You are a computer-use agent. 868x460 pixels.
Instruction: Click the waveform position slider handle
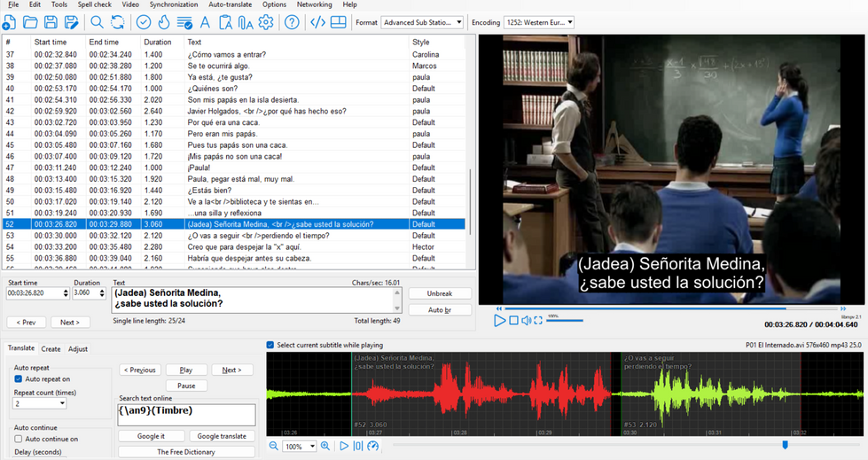(x=785, y=445)
